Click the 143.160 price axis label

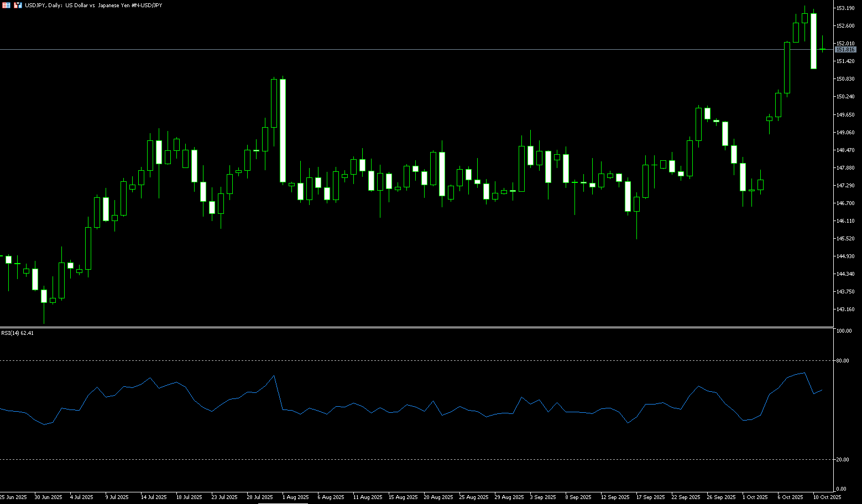845,309
